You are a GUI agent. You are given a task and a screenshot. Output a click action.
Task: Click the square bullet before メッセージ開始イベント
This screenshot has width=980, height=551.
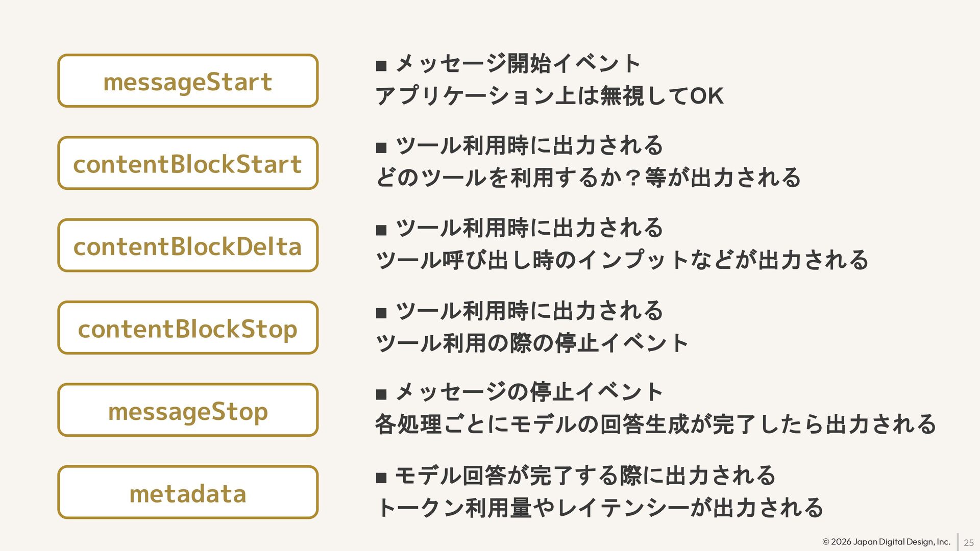click(x=381, y=66)
